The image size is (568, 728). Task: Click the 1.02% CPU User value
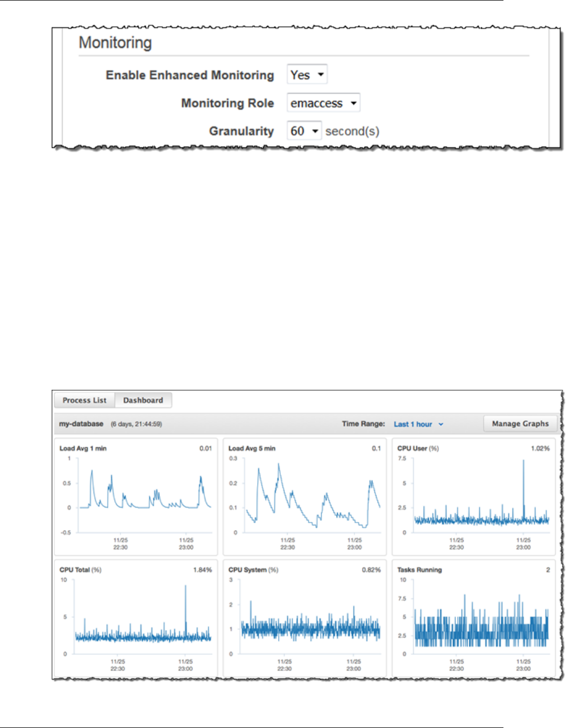[540, 448]
